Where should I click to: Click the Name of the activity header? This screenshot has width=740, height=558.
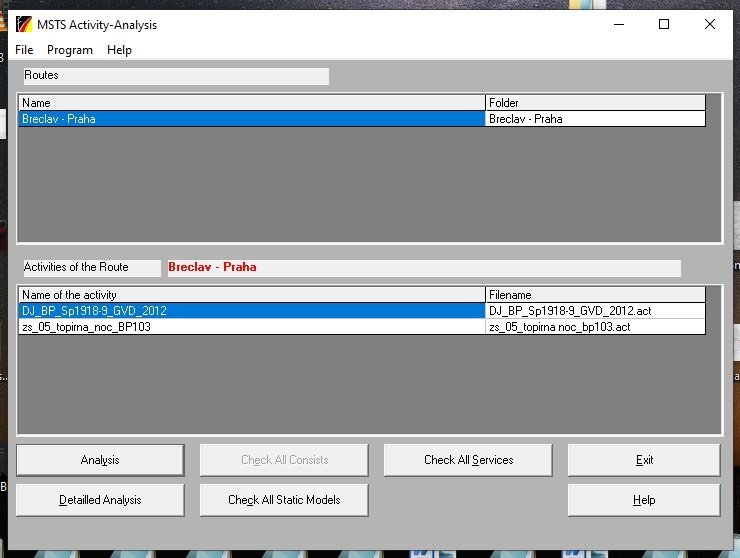(x=250, y=295)
